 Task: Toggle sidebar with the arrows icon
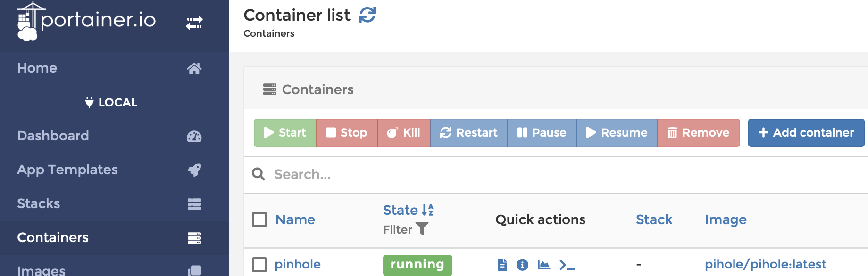click(x=194, y=23)
